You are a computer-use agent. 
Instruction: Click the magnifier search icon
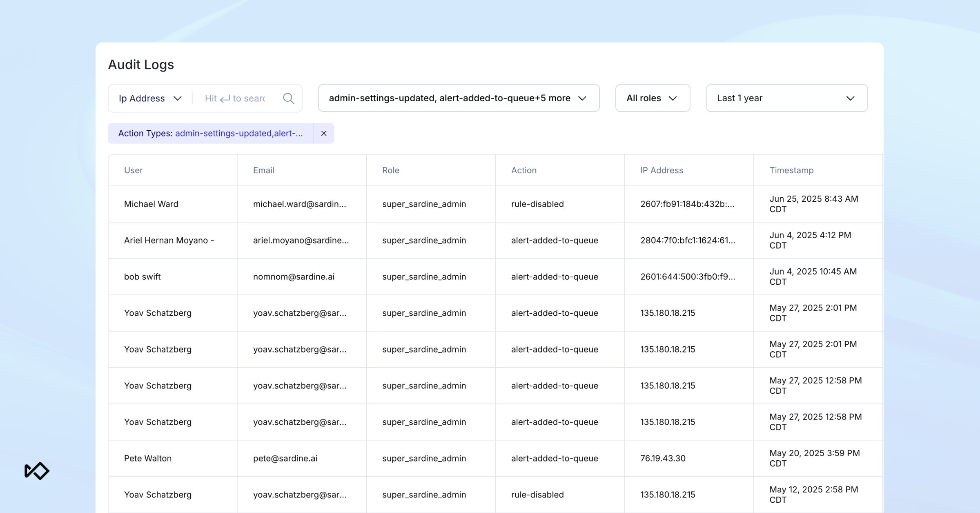point(288,98)
